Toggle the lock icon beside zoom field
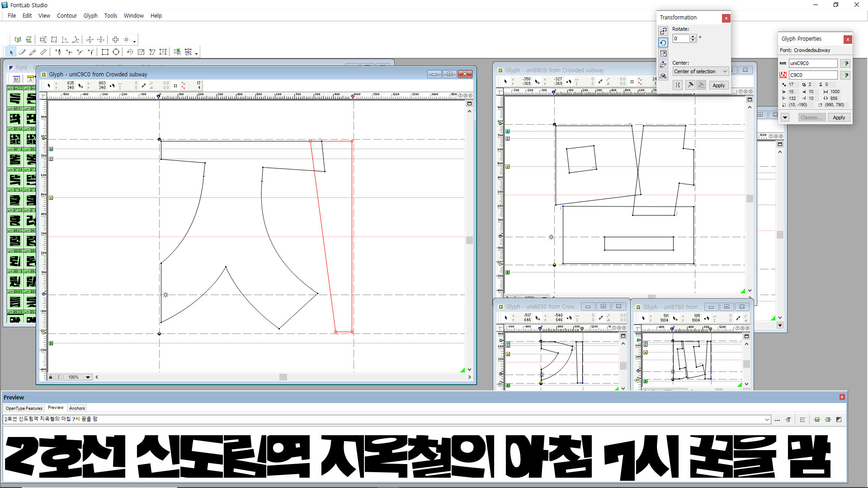This screenshot has height=488, width=868. 51,377
